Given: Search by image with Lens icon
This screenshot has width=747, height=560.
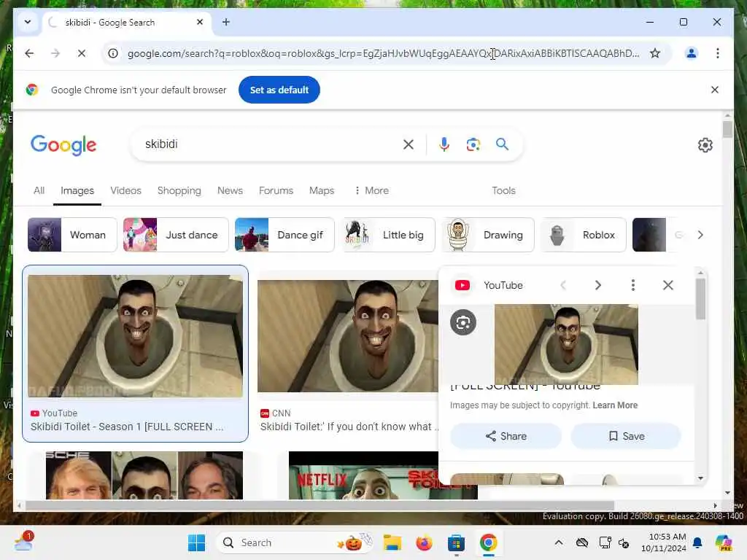Looking at the screenshot, I should (473, 144).
